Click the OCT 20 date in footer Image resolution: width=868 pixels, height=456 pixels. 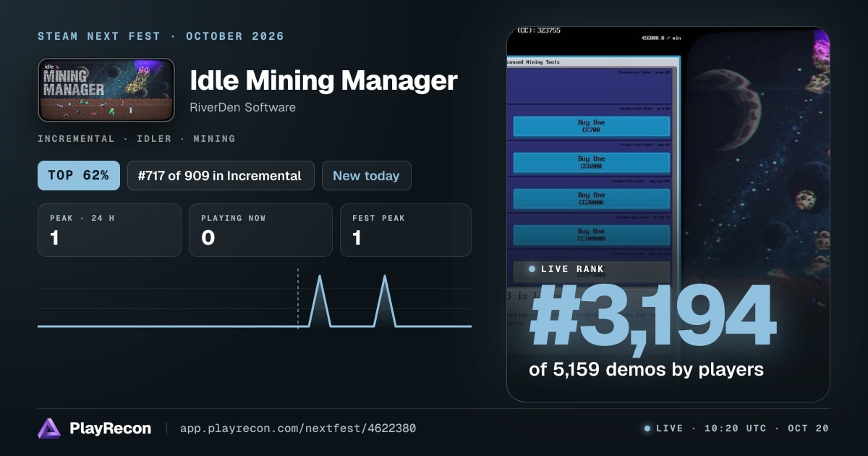pyautogui.click(x=808, y=428)
